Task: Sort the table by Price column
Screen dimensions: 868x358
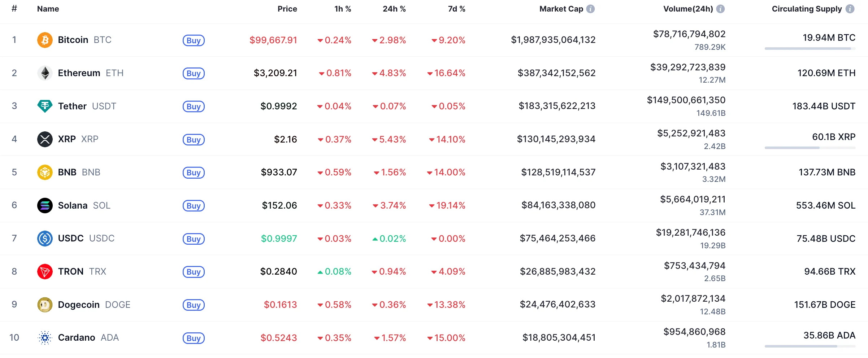Action: (287, 9)
